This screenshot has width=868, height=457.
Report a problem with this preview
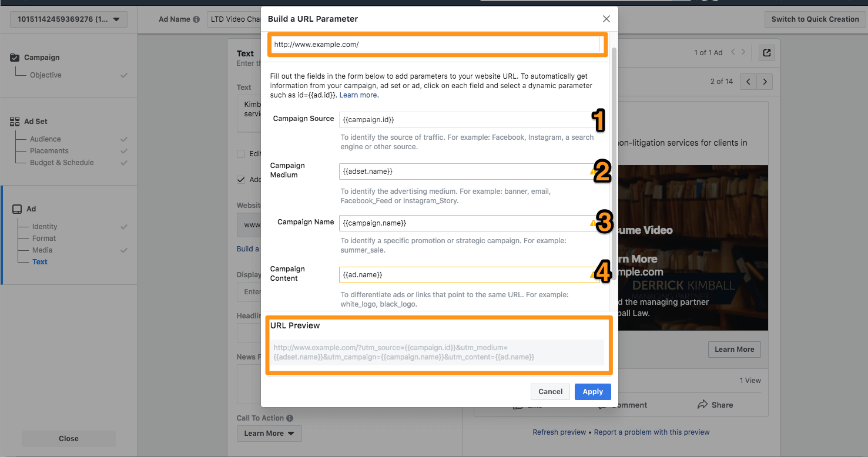click(652, 432)
